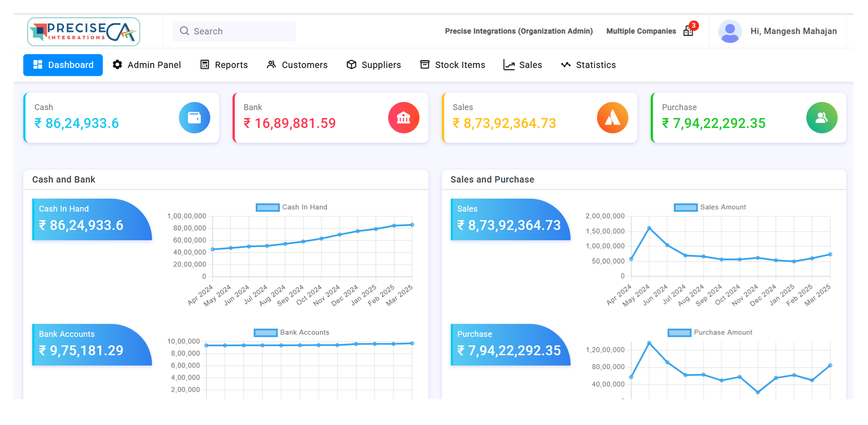Open the Admin Panel menu
Viewport: 868px width, 425px height.
[x=146, y=65]
